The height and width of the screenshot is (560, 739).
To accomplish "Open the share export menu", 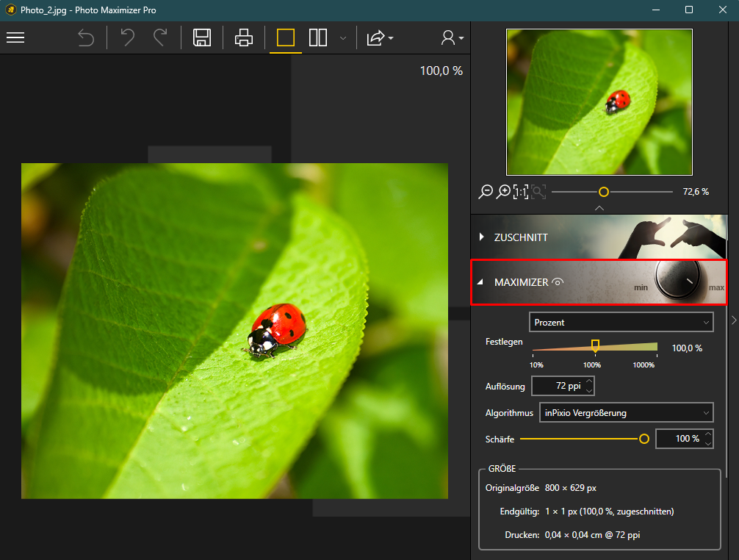I will pyautogui.click(x=380, y=37).
